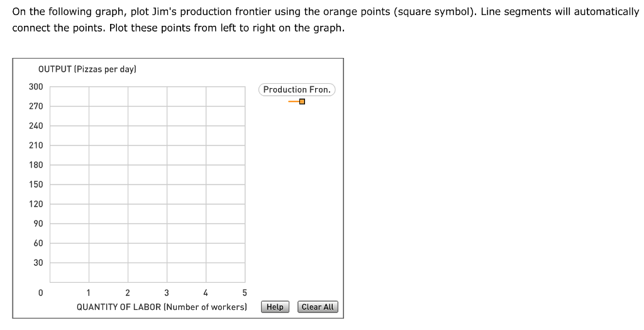Click the graph origin at 0 workers
Screen dimensions: 644x330
(x=50, y=282)
